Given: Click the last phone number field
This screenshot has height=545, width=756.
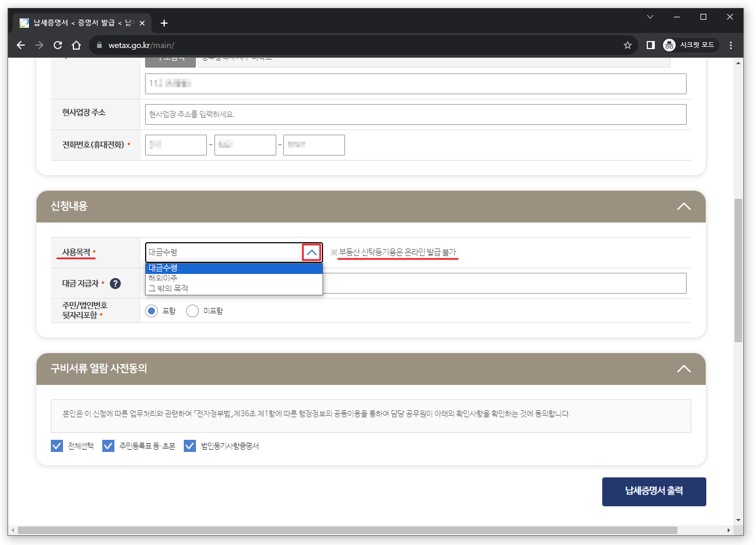Looking at the screenshot, I should (x=314, y=145).
